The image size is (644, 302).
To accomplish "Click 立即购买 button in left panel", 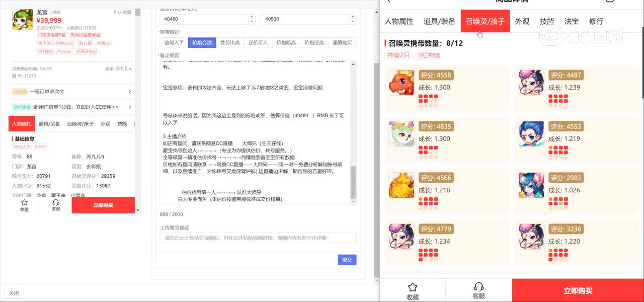I will 103,205.
